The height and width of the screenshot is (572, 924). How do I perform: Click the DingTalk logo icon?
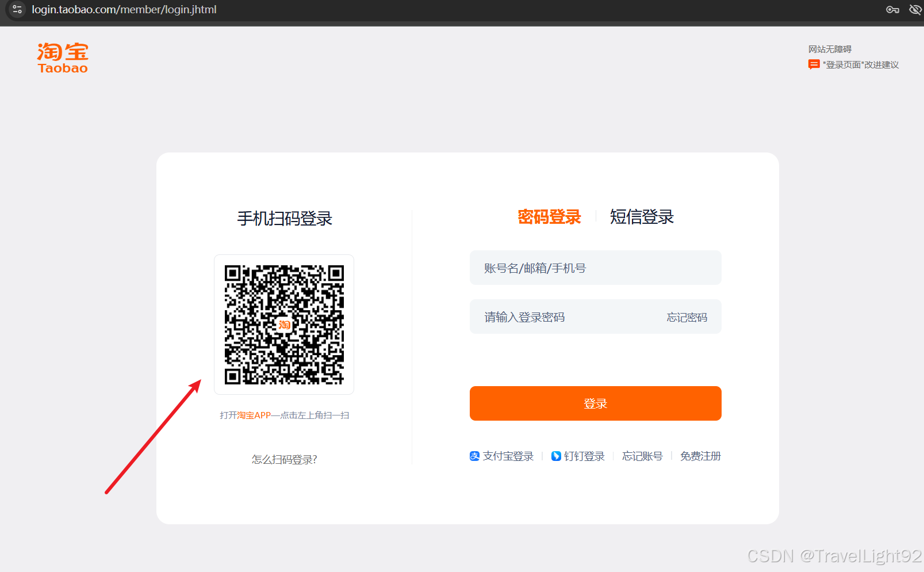[556, 456]
